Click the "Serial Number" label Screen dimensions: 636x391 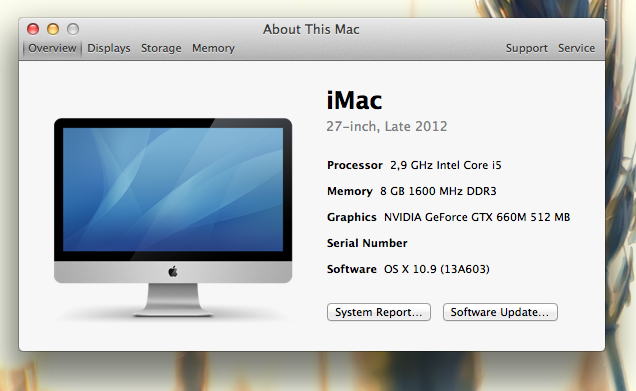367,243
